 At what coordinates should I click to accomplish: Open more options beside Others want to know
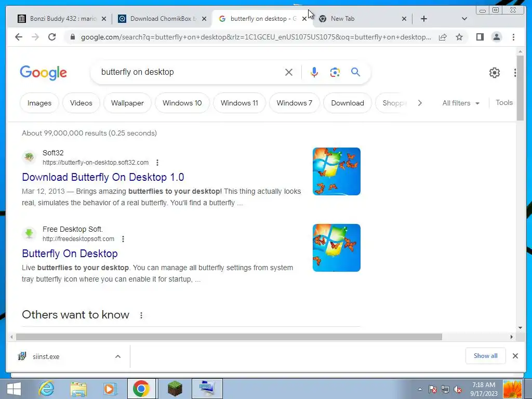(x=141, y=315)
